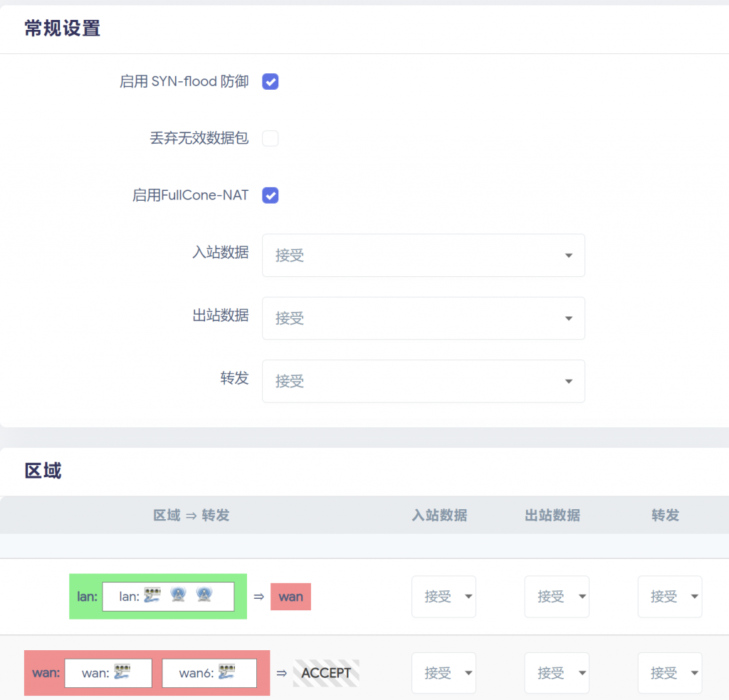Click the wan6 interface ethernet icon
This screenshot has width=729, height=700.
click(227, 672)
